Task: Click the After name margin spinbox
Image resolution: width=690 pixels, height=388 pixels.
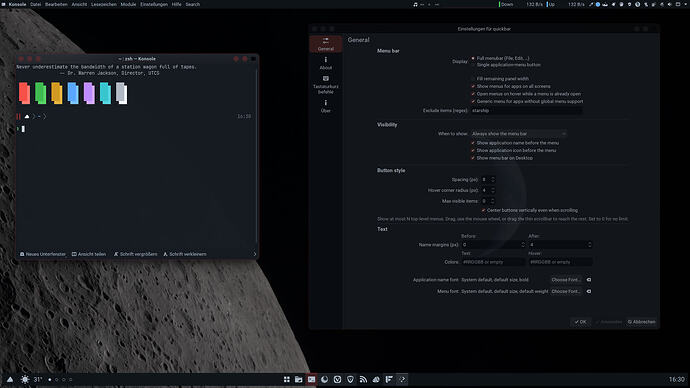Action: pos(560,245)
